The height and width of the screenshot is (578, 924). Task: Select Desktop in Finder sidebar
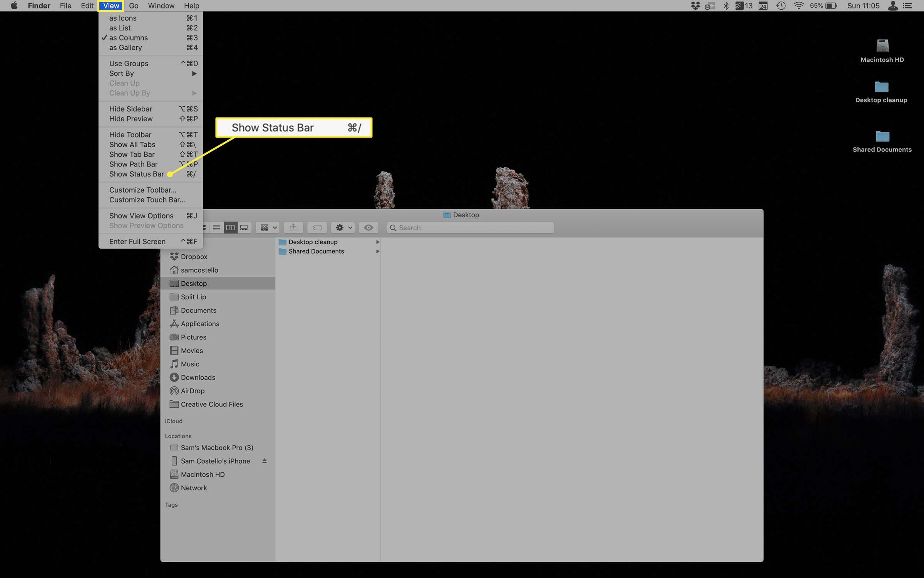point(194,283)
